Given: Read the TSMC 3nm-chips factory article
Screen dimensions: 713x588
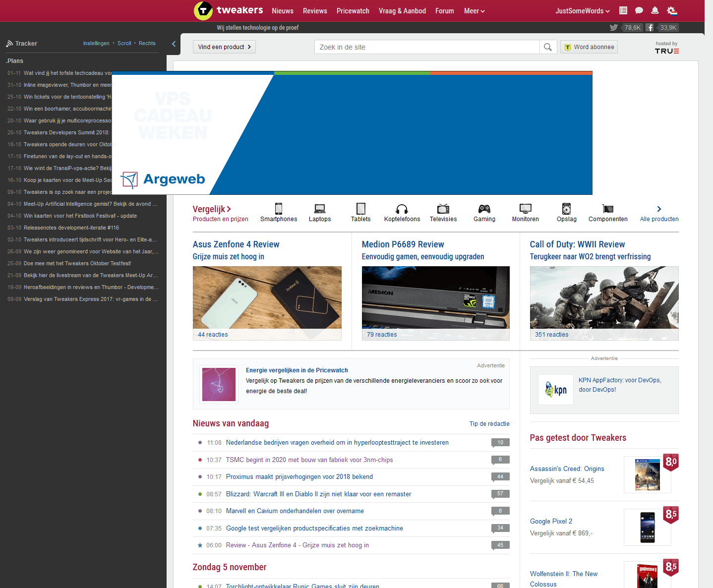Looking at the screenshot, I should pyautogui.click(x=309, y=460).
